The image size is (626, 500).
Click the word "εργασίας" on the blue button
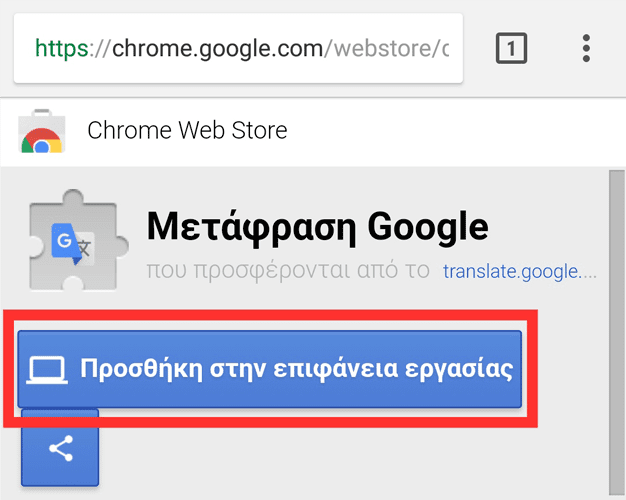pos(467,369)
